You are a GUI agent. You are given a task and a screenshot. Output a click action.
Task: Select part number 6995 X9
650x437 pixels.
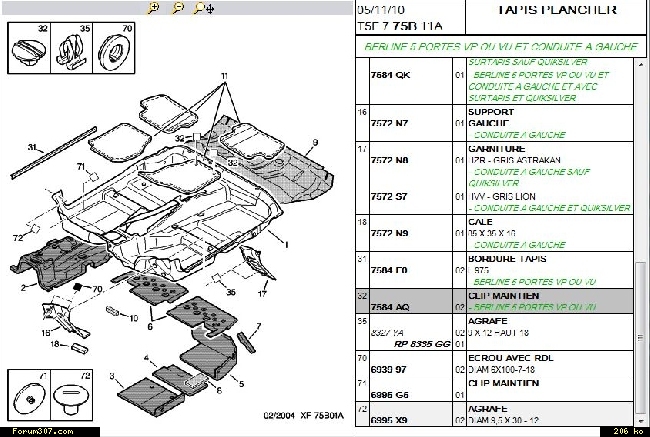click(x=389, y=420)
